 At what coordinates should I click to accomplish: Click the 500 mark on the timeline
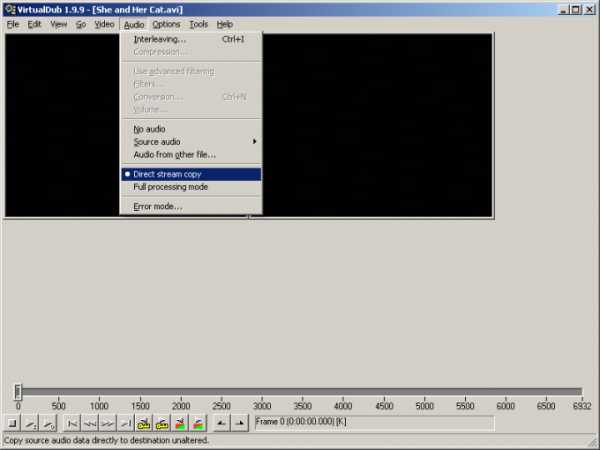(x=59, y=406)
